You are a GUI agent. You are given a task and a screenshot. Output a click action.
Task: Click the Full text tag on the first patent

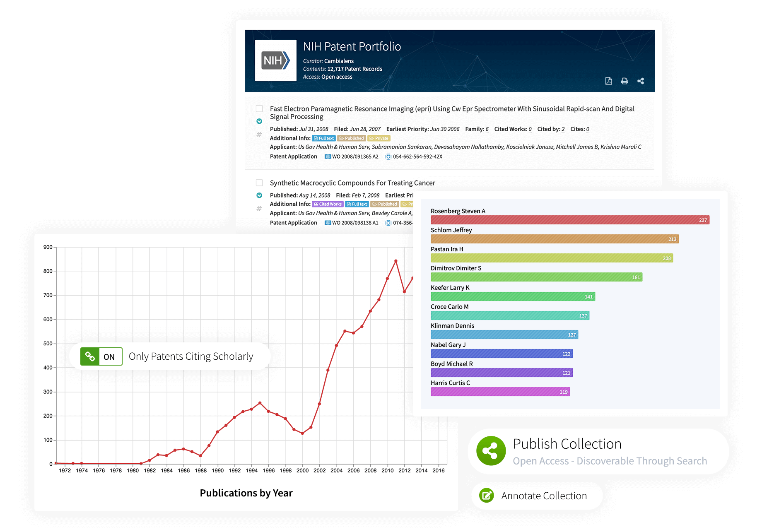pyautogui.click(x=323, y=138)
